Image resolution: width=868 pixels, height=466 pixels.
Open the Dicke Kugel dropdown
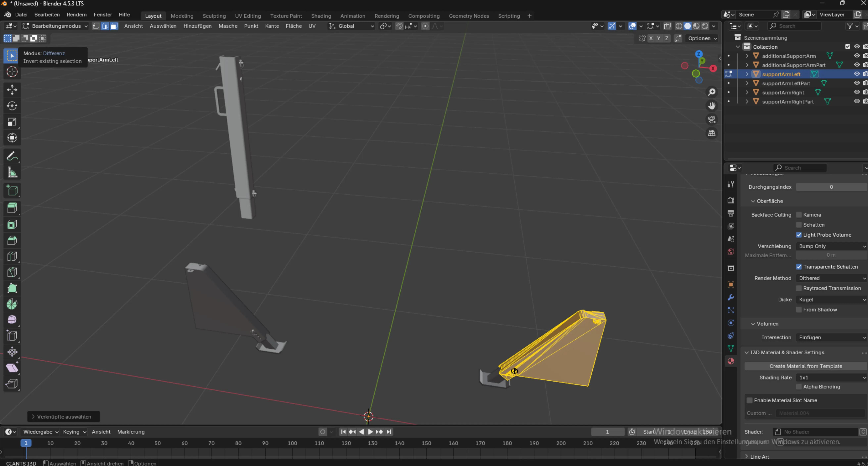click(832, 300)
